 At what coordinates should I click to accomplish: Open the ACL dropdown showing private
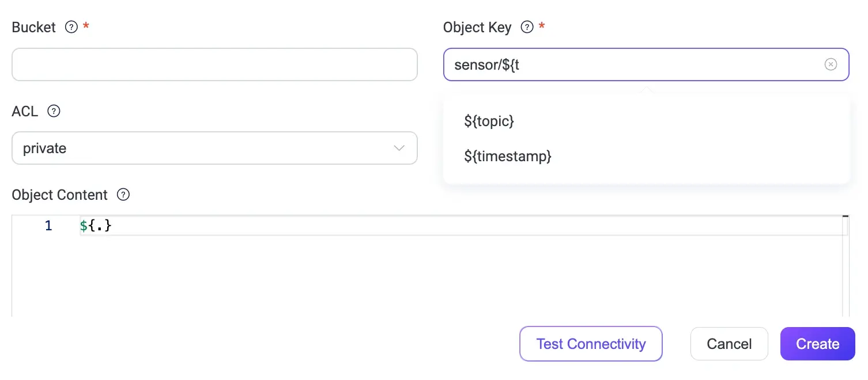[202, 148]
